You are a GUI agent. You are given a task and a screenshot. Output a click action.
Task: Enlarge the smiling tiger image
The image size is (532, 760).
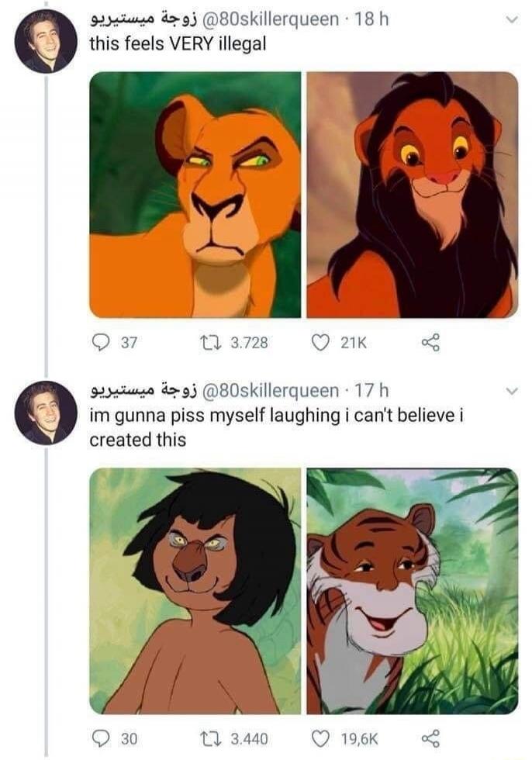click(x=412, y=590)
